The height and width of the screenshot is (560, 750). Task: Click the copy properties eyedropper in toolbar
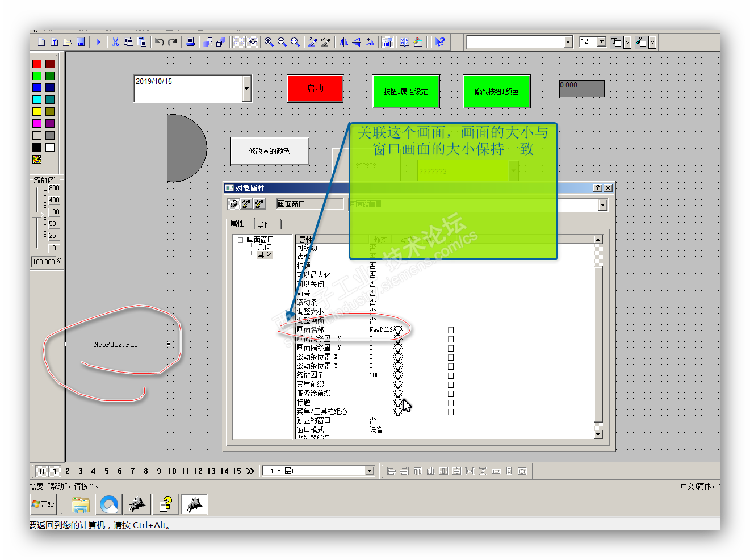tap(312, 42)
